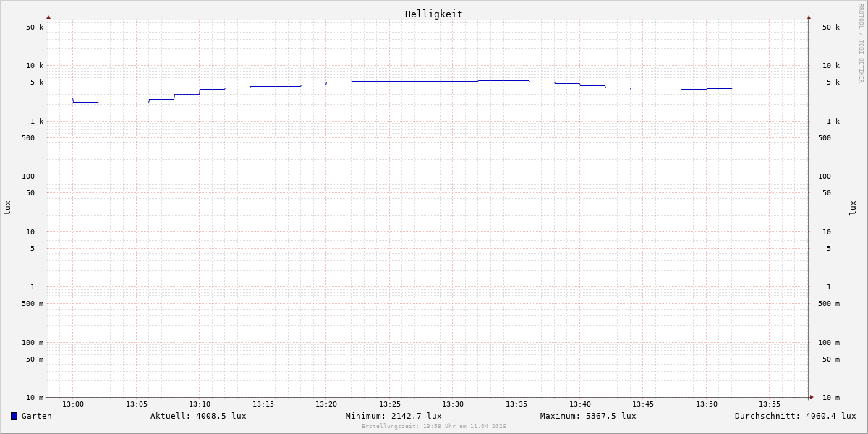Click the red arrow atop the left axis
Screen dimensions: 868x434
click(x=48, y=17)
